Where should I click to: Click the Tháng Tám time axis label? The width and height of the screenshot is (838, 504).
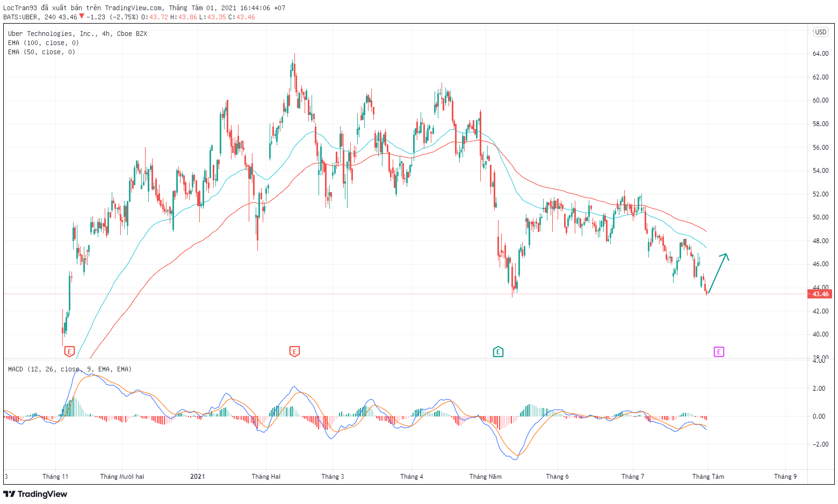(x=708, y=477)
